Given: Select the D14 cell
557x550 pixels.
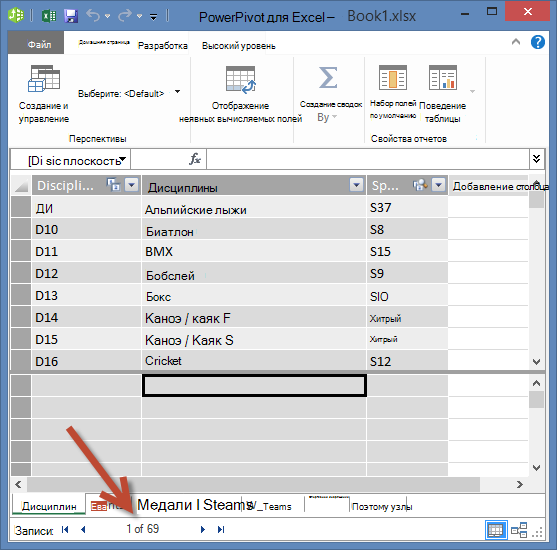Looking at the screenshot, I should [x=86, y=318].
